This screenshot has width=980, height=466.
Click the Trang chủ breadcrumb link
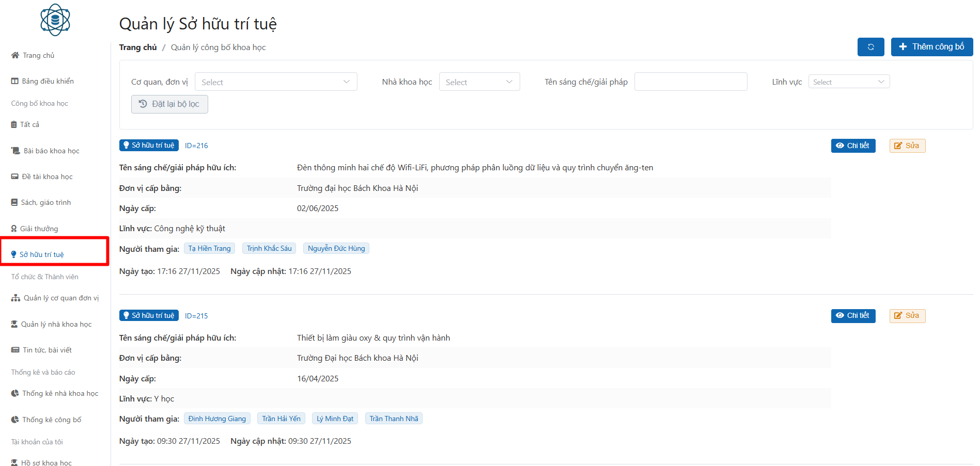pyautogui.click(x=138, y=47)
